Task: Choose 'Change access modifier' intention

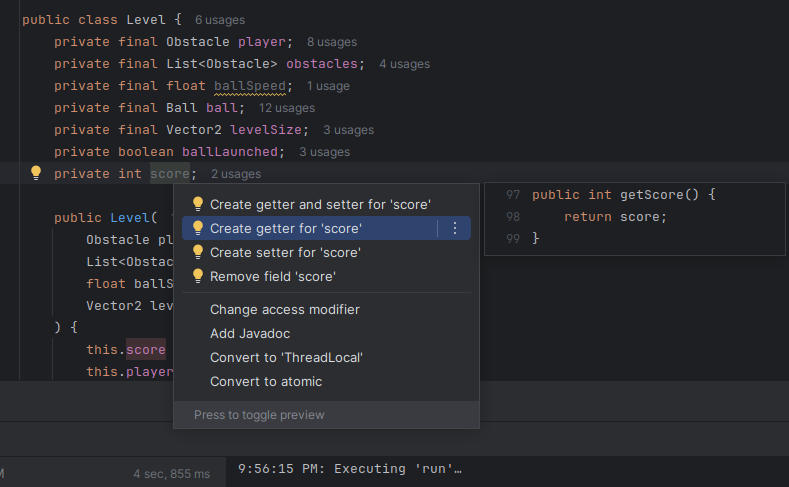Action: (284, 310)
